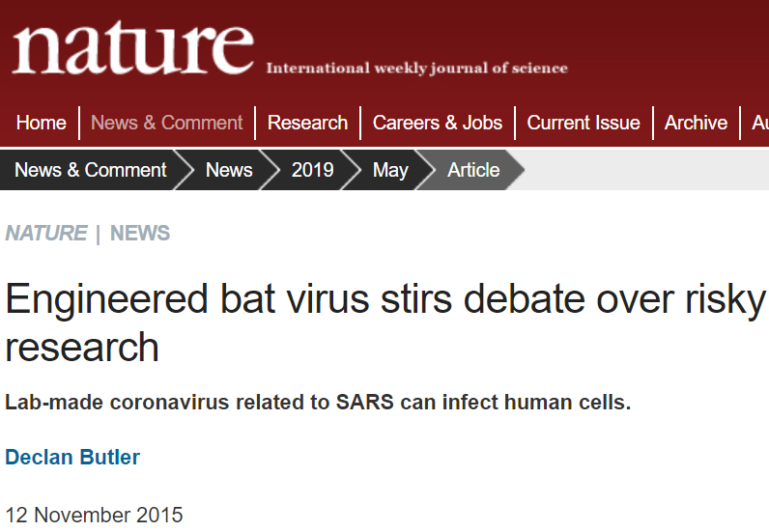Click the International weekly journal tagline

(x=416, y=68)
